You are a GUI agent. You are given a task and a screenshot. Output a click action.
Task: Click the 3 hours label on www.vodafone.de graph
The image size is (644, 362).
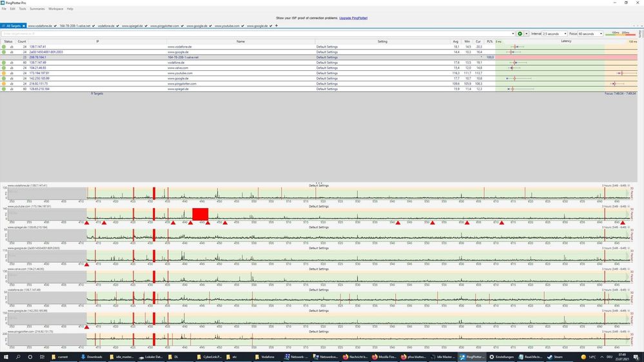point(614,186)
